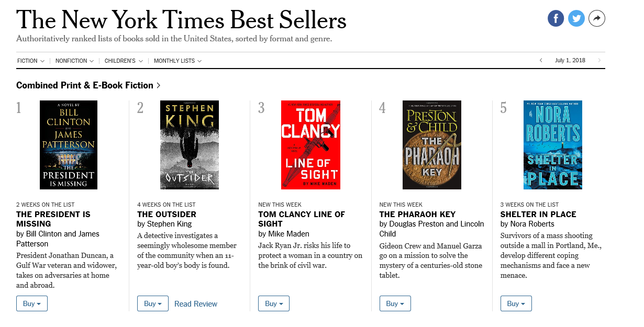This screenshot has width=644, height=327.
Task: Click the Twitter share icon
Action: click(x=576, y=19)
